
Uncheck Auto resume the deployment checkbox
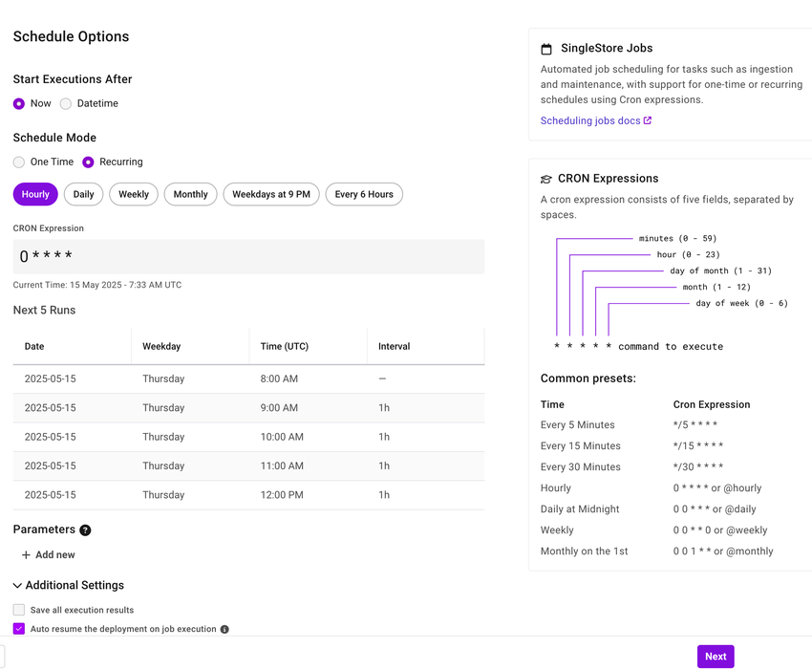(x=19, y=629)
